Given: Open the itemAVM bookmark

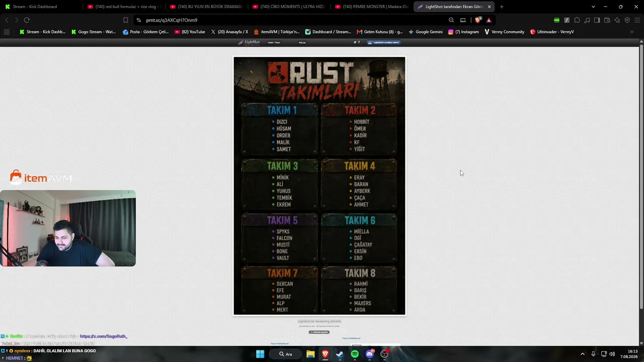Looking at the screenshot, I should point(277,32).
